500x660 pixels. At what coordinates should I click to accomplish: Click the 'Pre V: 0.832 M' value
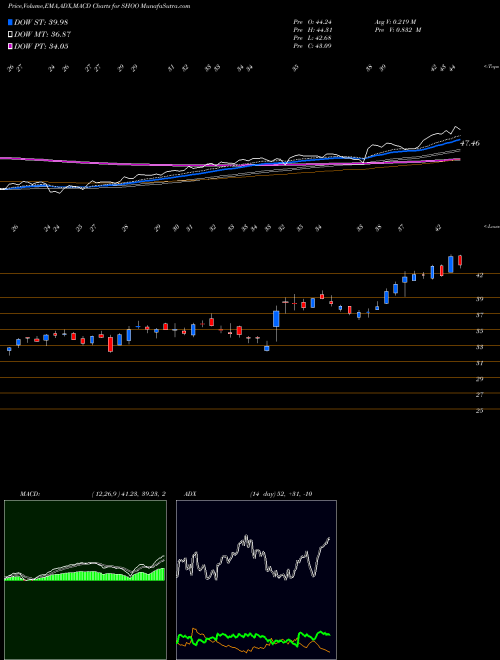point(397,30)
